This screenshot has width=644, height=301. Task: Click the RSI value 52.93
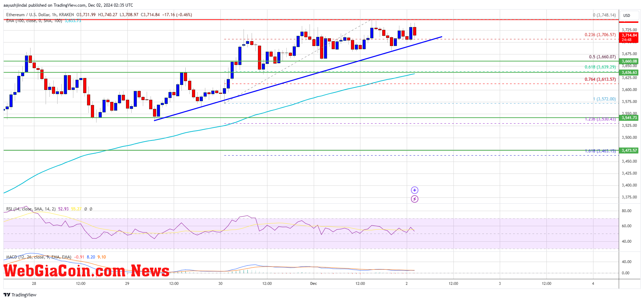[x=64, y=209]
